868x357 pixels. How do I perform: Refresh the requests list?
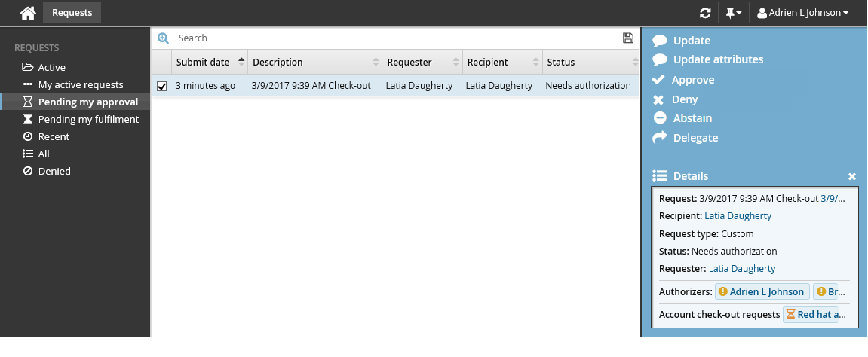pos(705,13)
